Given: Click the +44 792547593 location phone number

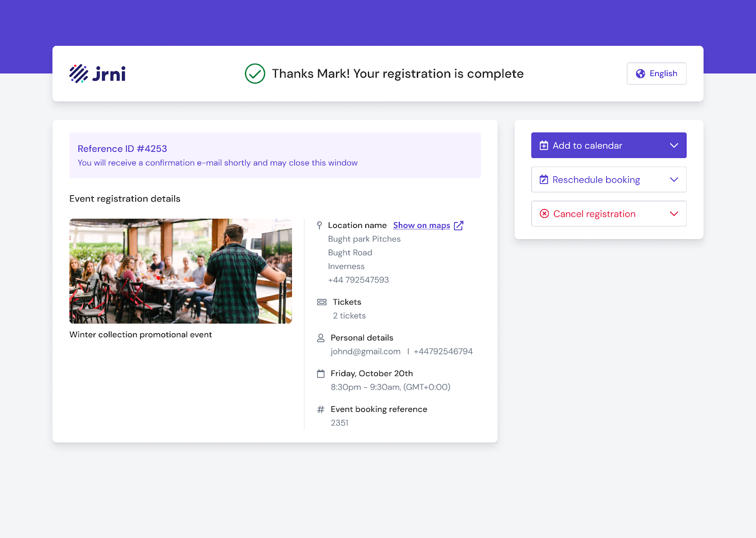Looking at the screenshot, I should click(359, 280).
